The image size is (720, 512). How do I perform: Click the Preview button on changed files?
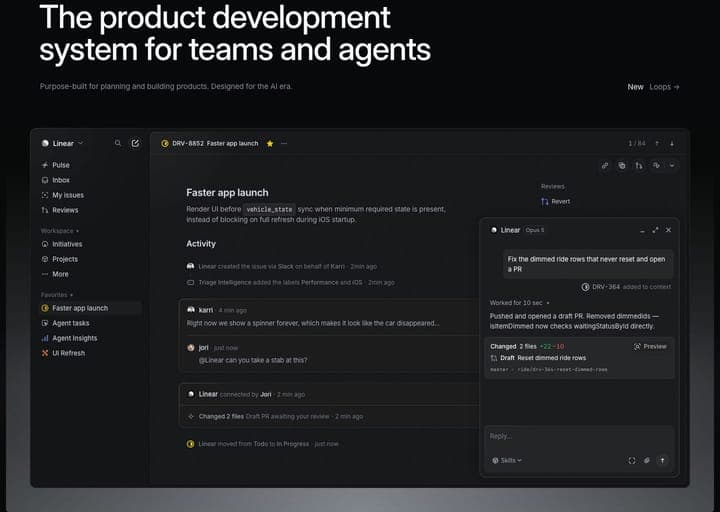tap(650, 346)
